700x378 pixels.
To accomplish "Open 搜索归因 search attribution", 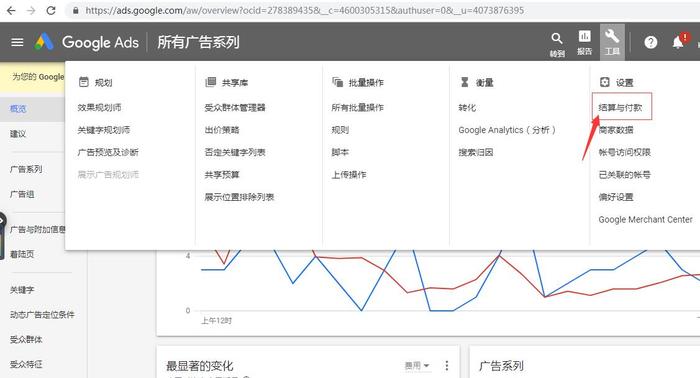I will (476, 152).
